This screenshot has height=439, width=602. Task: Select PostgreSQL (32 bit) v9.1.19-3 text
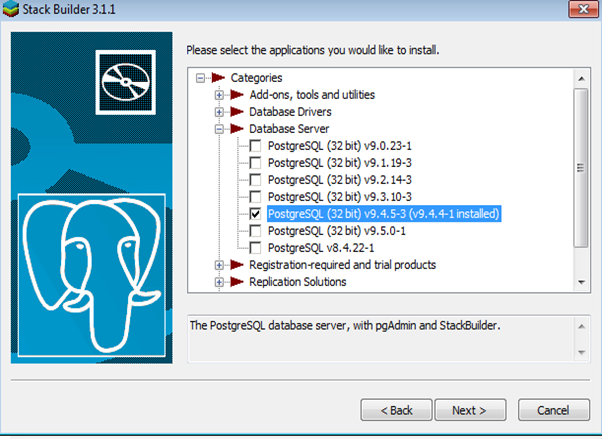click(x=340, y=163)
